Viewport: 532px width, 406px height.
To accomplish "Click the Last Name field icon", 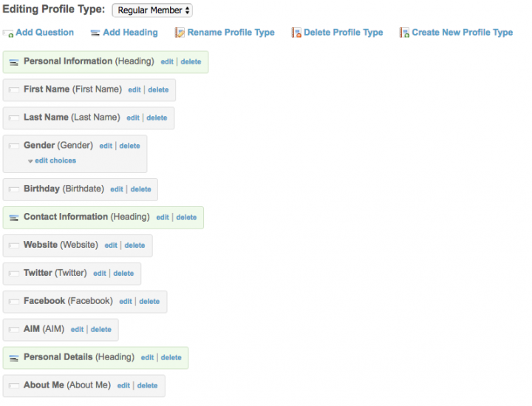I will click(14, 118).
